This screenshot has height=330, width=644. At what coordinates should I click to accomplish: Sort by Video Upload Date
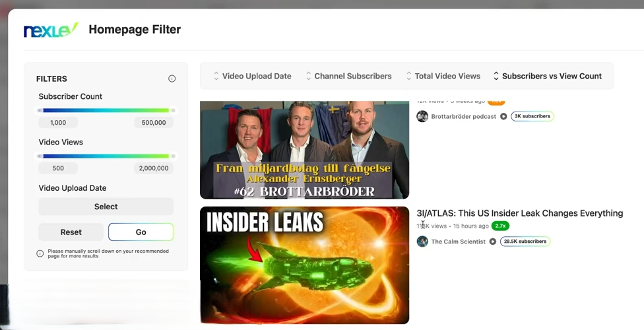click(252, 76)
